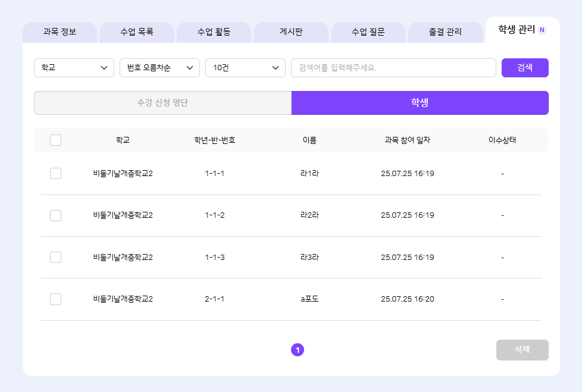582x392 pixels.
Task: Go to the 수업 활동 tab
Action: coord(214,32)
